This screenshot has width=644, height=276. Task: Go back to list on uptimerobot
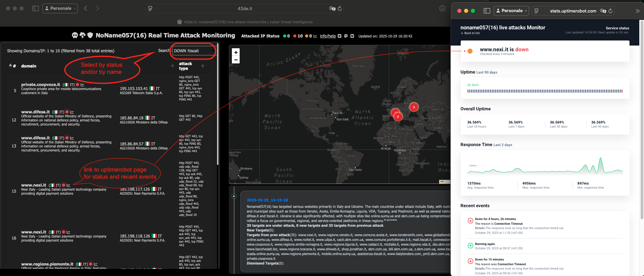tap(470, 33)
